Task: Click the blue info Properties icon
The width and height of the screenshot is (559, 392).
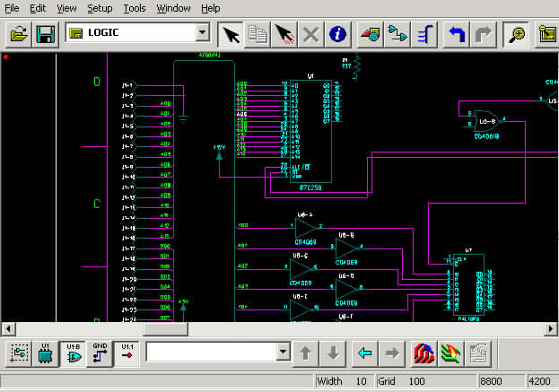Action: 337,34
